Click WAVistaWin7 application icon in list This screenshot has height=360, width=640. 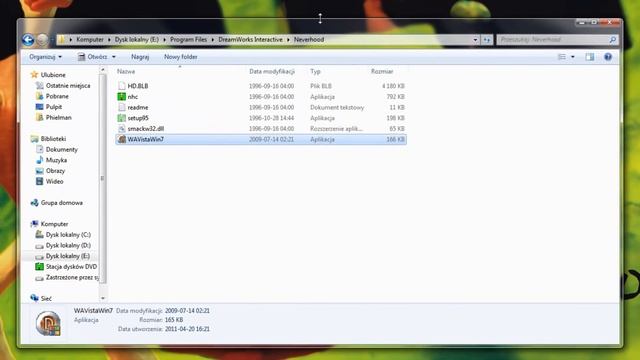121,139
